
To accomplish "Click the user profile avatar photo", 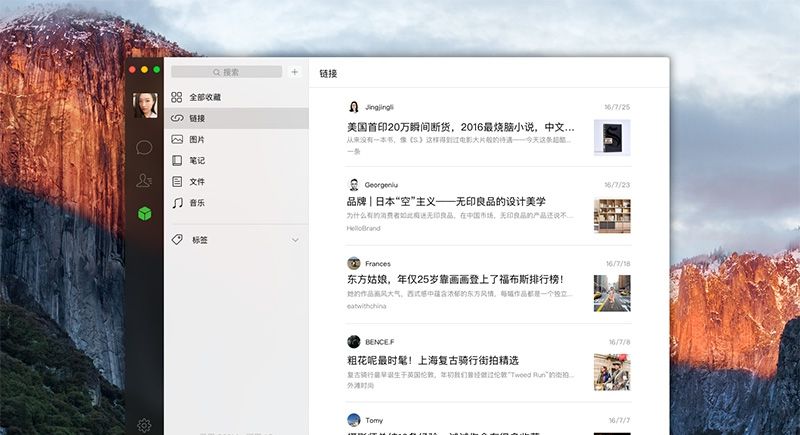I will coord(145,105).
